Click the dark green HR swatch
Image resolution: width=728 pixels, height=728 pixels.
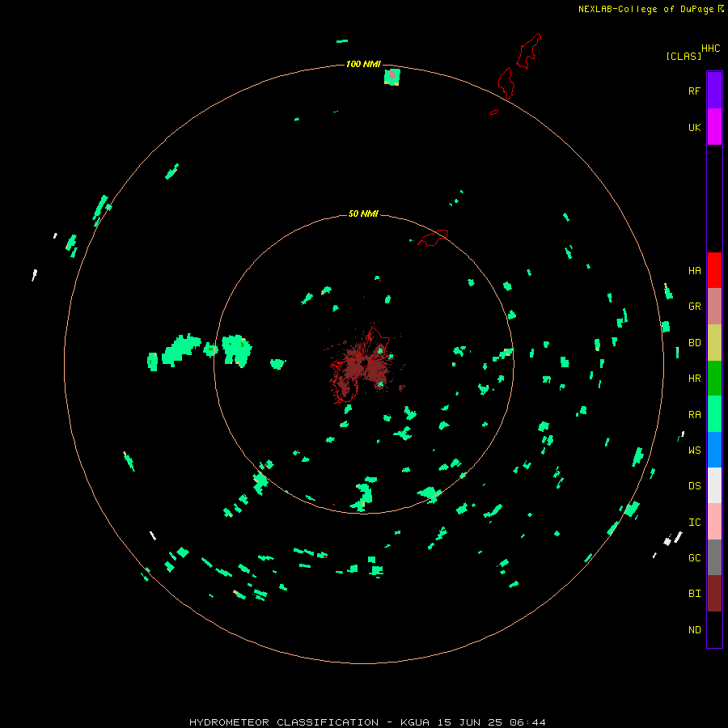[714, 379]
